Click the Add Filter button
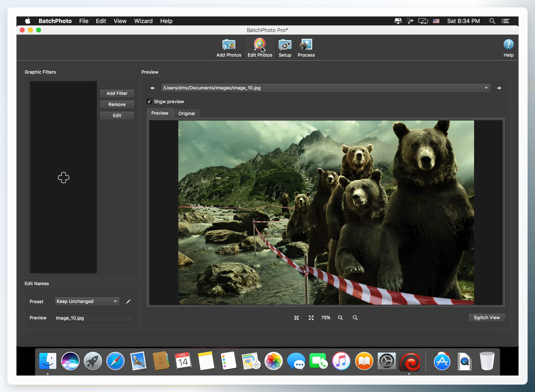The height and width of the screenshot is (392, 535). 117,93
